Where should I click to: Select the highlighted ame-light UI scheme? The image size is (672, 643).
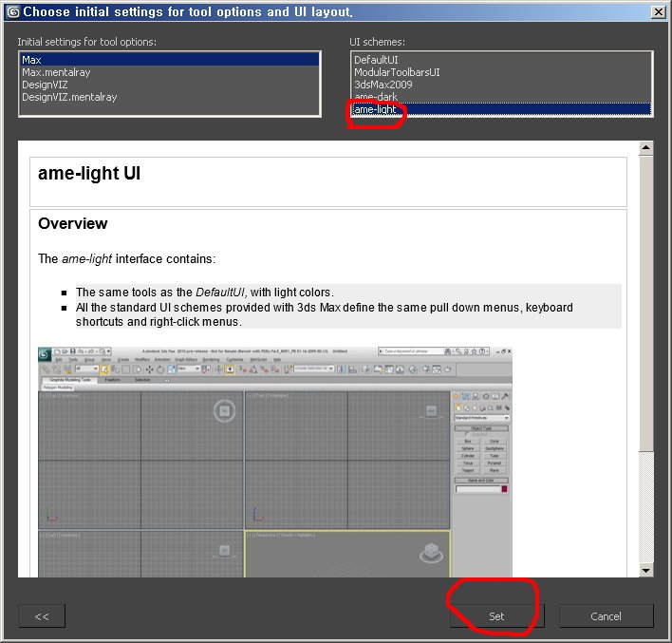click(376, 109)
